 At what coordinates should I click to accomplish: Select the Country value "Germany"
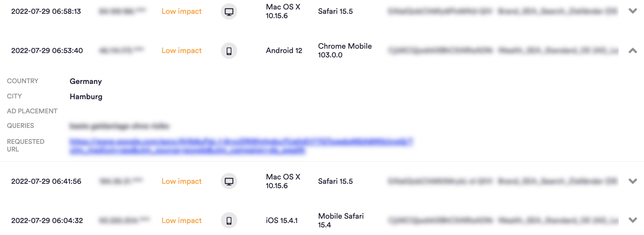tap(86, 81)
